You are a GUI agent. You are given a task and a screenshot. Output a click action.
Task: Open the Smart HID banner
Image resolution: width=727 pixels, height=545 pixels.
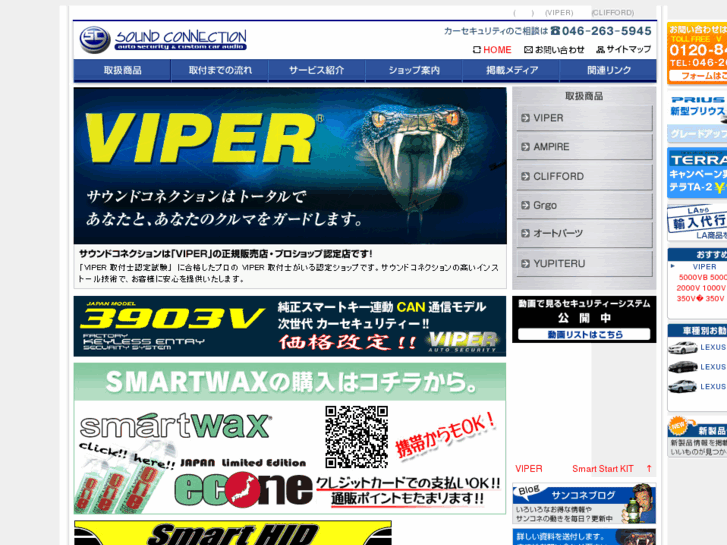click(x=233, y=533)
